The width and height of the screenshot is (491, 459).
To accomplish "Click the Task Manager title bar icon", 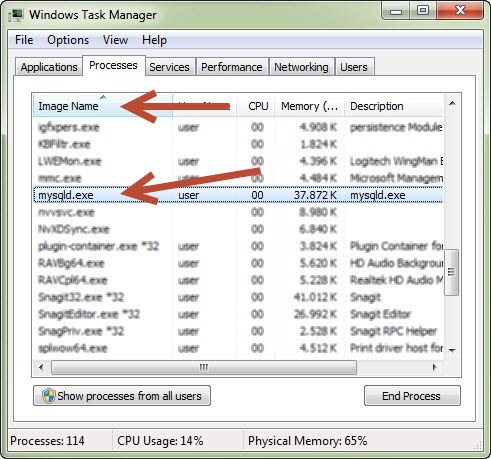I will [x=16, y=15].
